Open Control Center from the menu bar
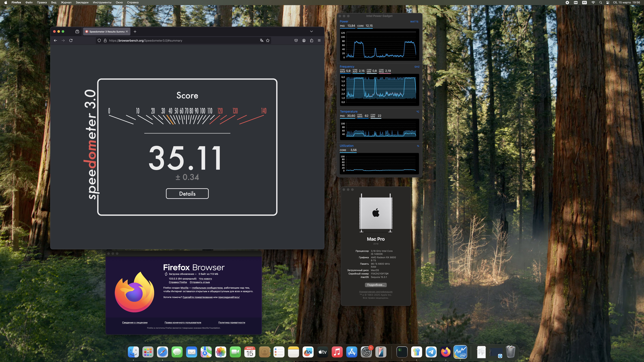Screen dimensions: 644x362 607,2
